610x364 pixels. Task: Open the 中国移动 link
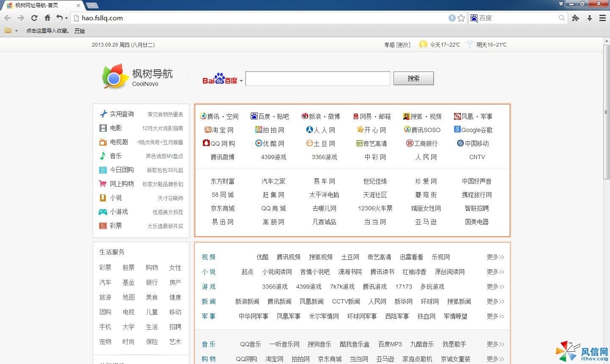tap(473, 143)
